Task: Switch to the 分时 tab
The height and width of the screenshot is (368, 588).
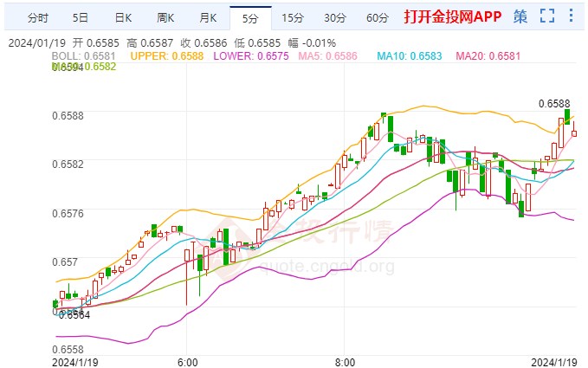Action: pyautogui.click(x=38, y=17)
